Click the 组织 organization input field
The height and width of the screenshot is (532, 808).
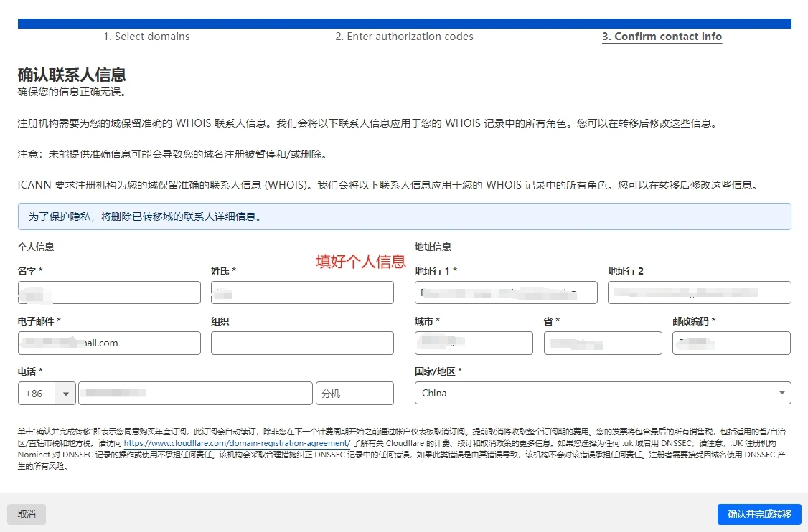[x=302, y=343]
